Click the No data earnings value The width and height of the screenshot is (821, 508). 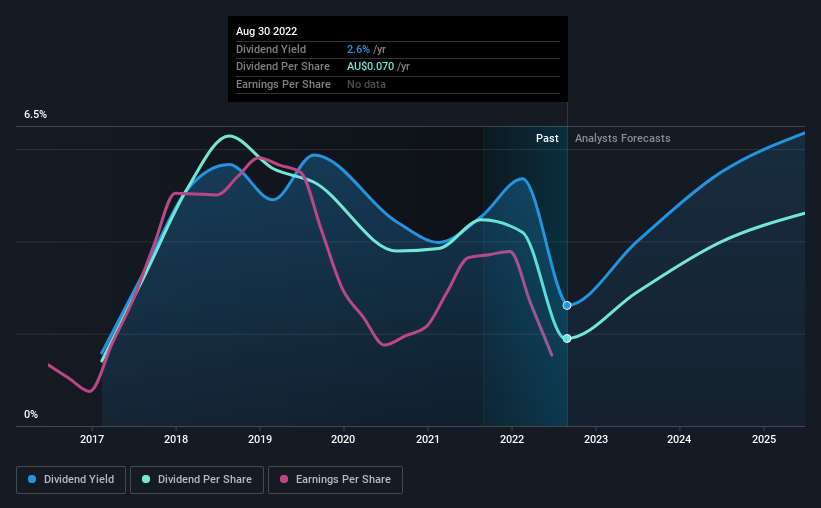pos(367,84)
